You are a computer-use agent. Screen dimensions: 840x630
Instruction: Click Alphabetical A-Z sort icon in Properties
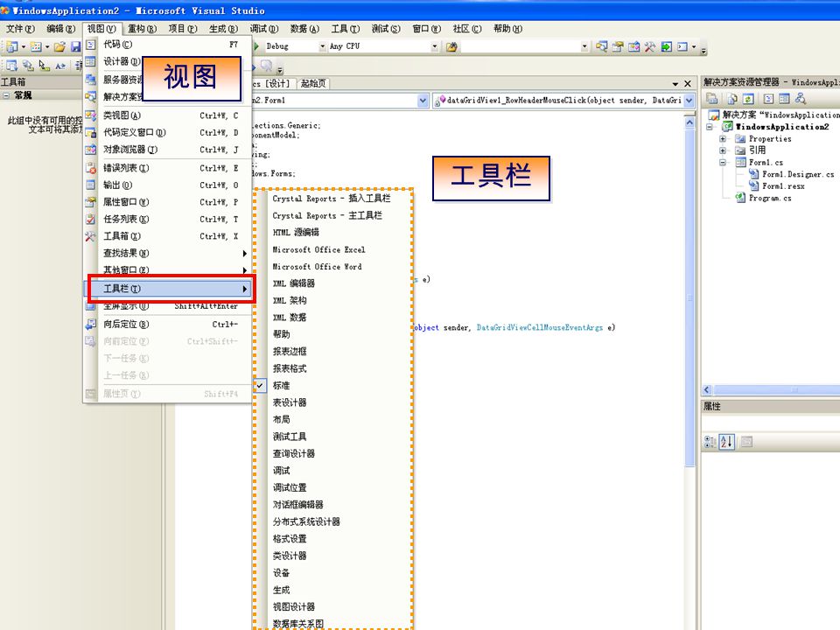point(726,442)
